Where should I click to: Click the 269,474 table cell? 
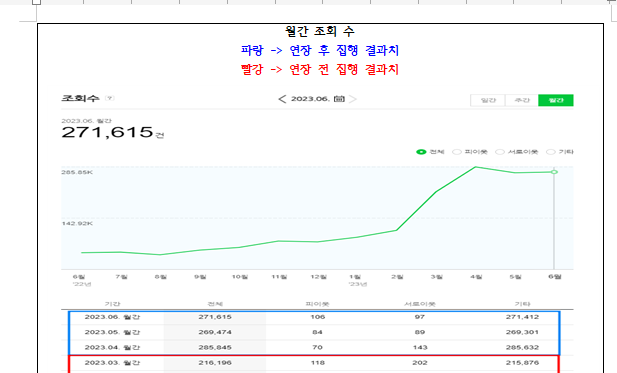215,332
